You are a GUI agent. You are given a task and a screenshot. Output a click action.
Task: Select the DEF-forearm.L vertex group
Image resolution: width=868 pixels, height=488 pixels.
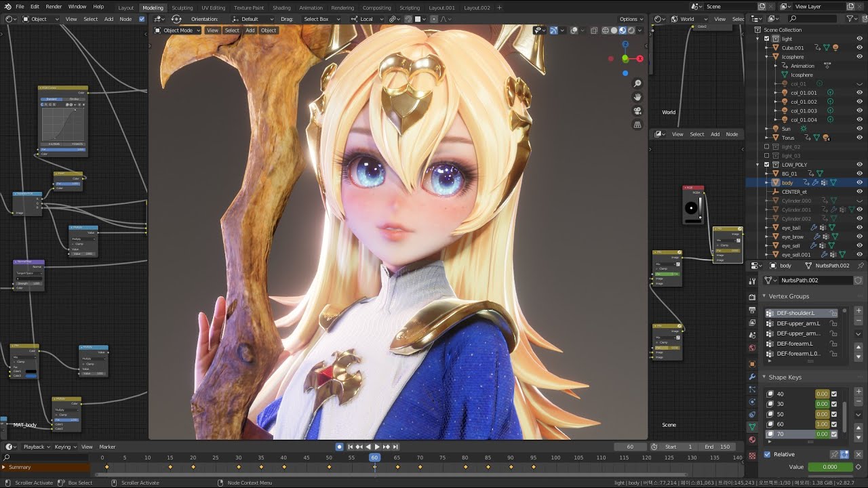click(802, 344)
